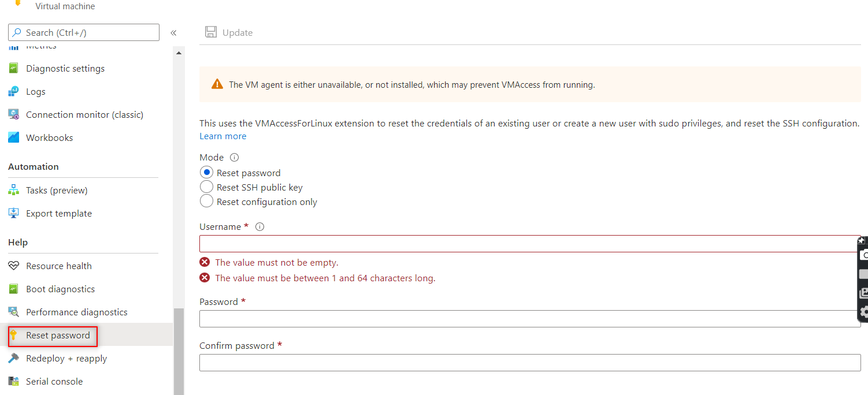Click the Redeploy + reapply hammer icon
The image size is (868, 395).
click(13, 357)
